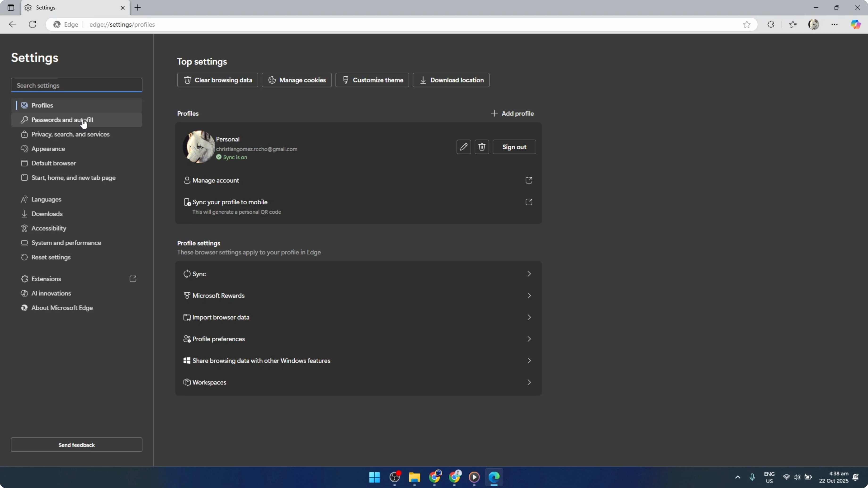Expand the Profile preferences row
The height and width of the screenshot is (488, 868).
pos(359,339)
